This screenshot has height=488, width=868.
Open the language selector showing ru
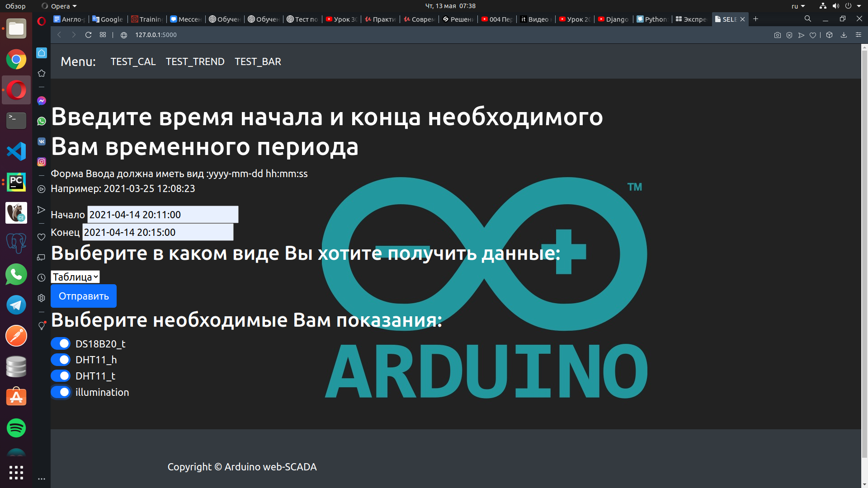tap(798, 6)
